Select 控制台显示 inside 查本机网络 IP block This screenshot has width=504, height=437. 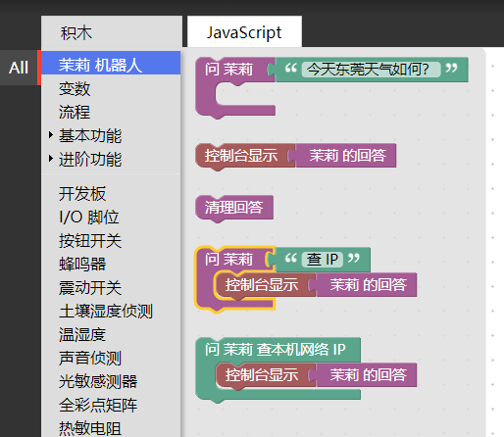262,375
